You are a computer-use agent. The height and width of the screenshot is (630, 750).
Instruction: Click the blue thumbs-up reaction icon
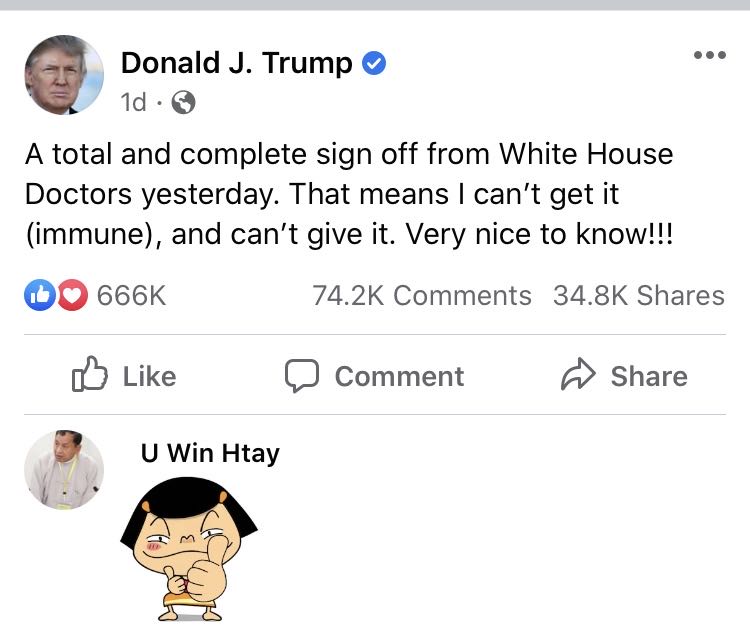(x=39, y=295)
